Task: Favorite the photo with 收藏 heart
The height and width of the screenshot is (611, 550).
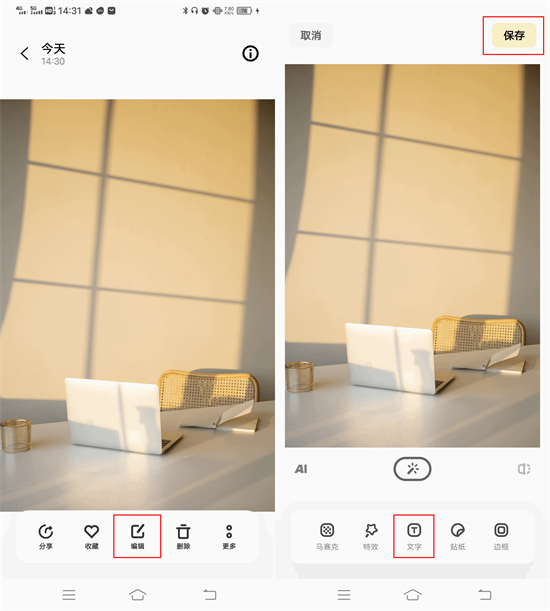Action: (92, 536)
